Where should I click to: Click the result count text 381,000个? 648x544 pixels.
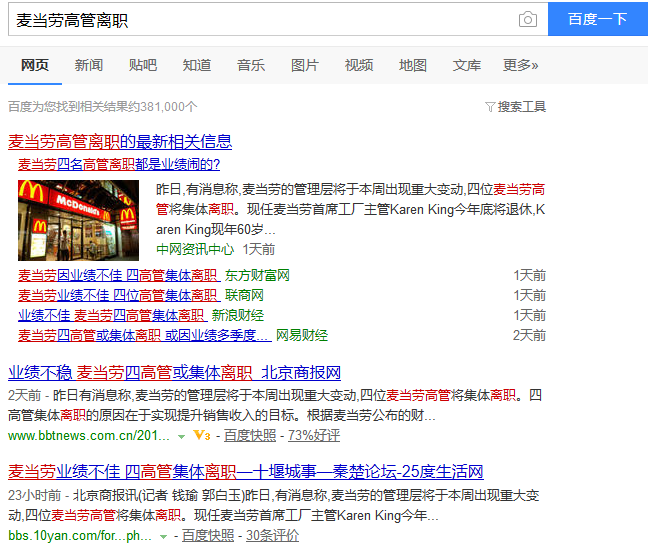(169, 107)
